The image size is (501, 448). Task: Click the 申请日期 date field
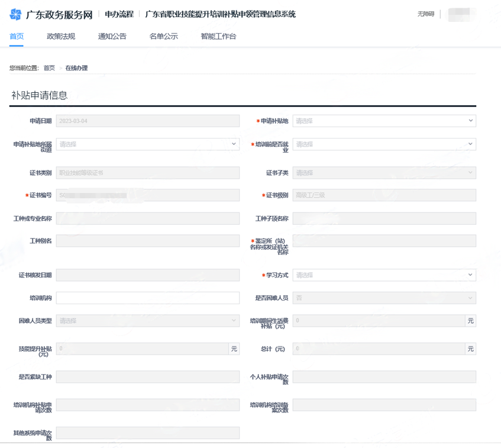(147, 121)
